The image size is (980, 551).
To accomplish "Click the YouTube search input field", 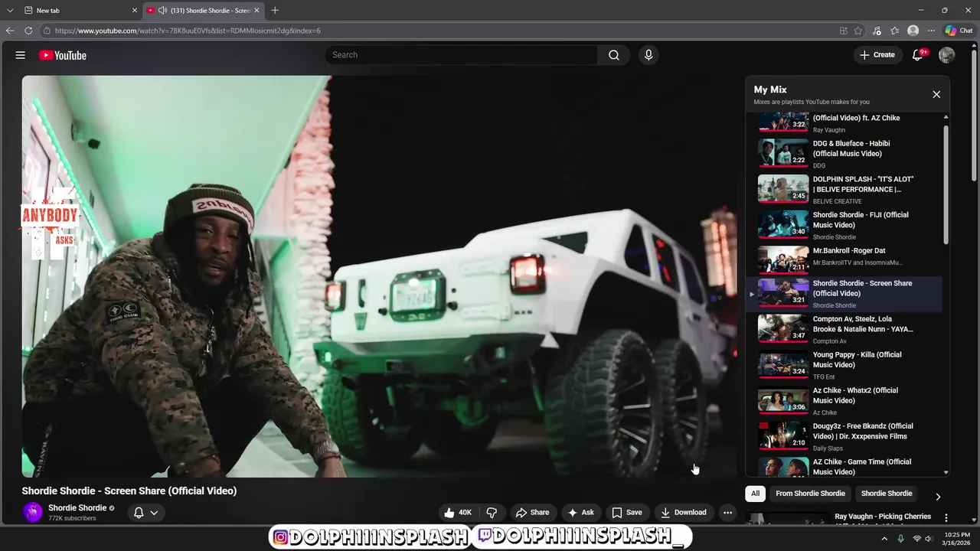I will coord(462,55).
